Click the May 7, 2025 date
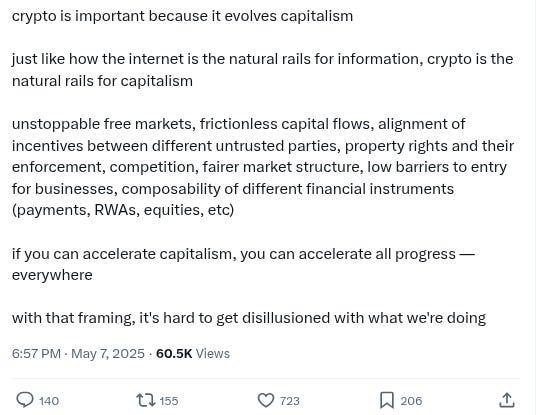 (x=108, y=353)
